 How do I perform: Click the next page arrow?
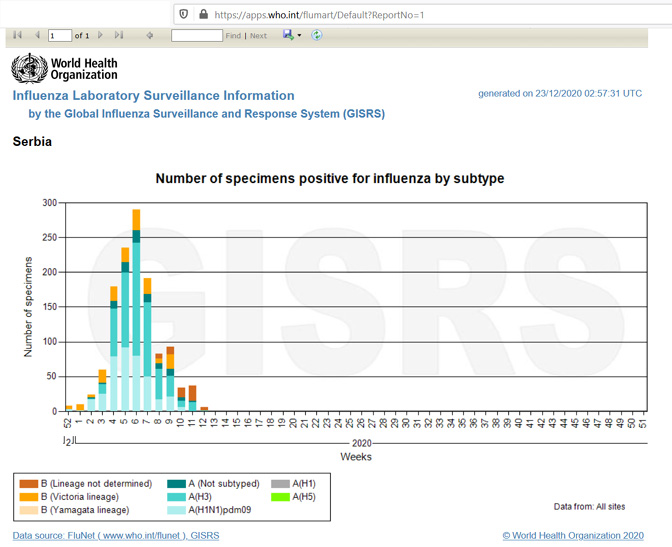click(100, 35)
